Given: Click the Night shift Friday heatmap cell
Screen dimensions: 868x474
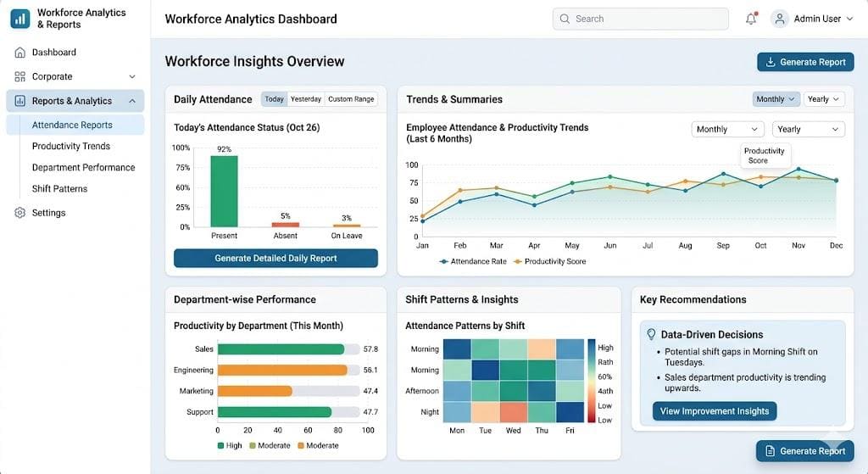Looking at the screenshot, I should pos(570,412).
